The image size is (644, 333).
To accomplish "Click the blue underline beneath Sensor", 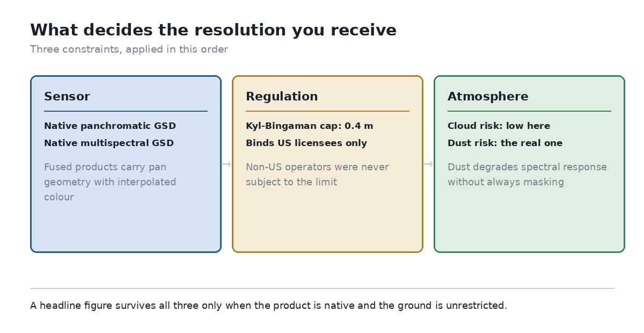I will [126, 111].
